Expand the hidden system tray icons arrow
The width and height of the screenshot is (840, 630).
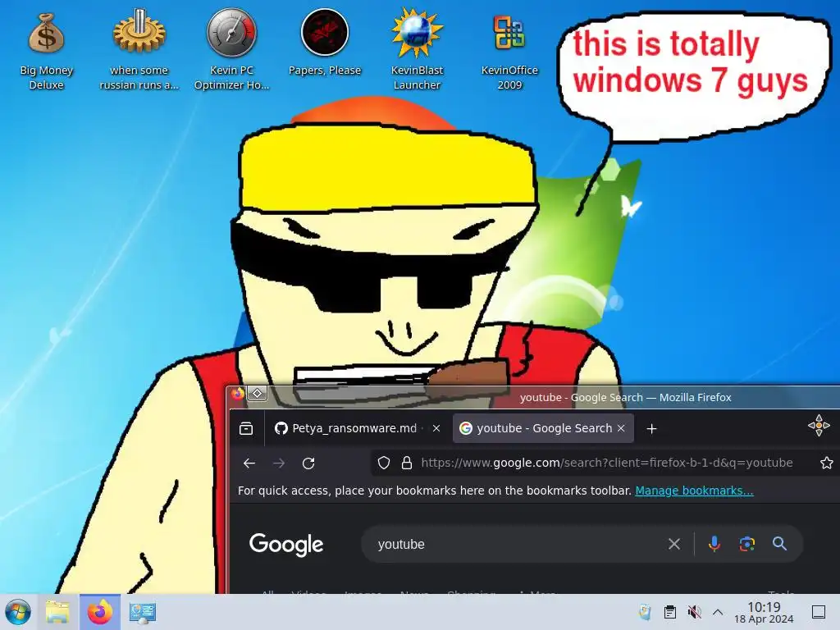click(718, 612)
